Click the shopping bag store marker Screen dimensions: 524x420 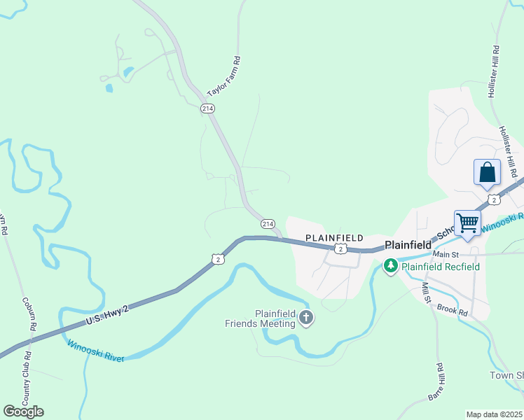[487, 174]
